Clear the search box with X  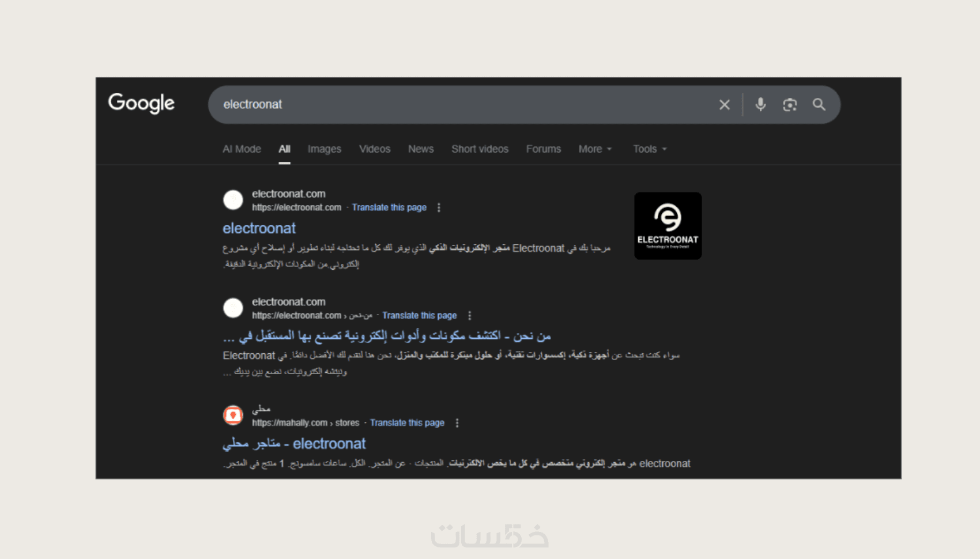point(725,105)
